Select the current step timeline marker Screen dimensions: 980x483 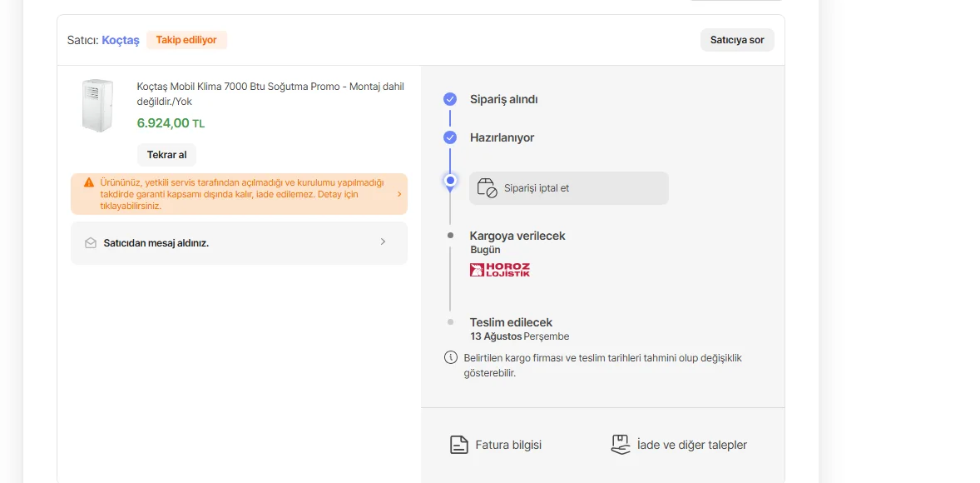click(450, 180)
